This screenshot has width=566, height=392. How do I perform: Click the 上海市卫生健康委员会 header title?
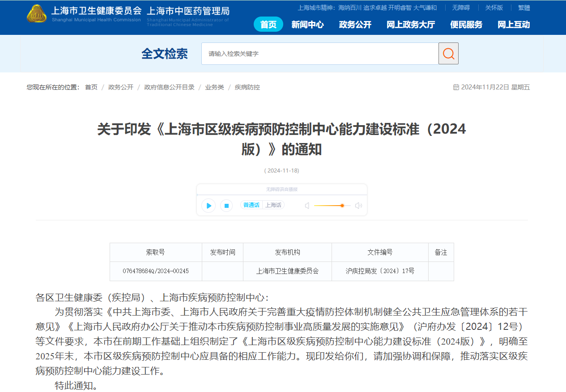coord(96,11)
